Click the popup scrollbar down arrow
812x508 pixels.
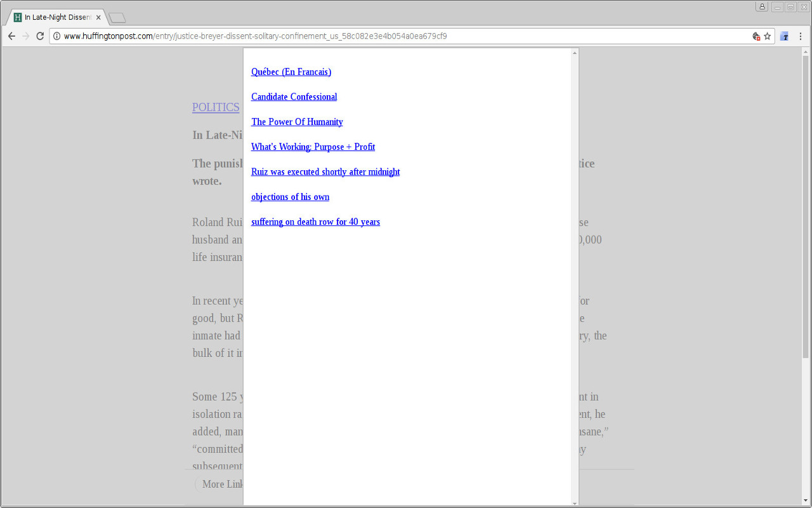(575, 503)
